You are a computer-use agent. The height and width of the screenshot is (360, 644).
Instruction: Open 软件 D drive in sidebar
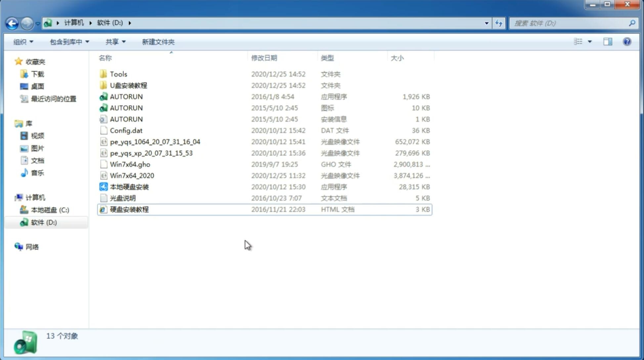[x=43, y=222]
